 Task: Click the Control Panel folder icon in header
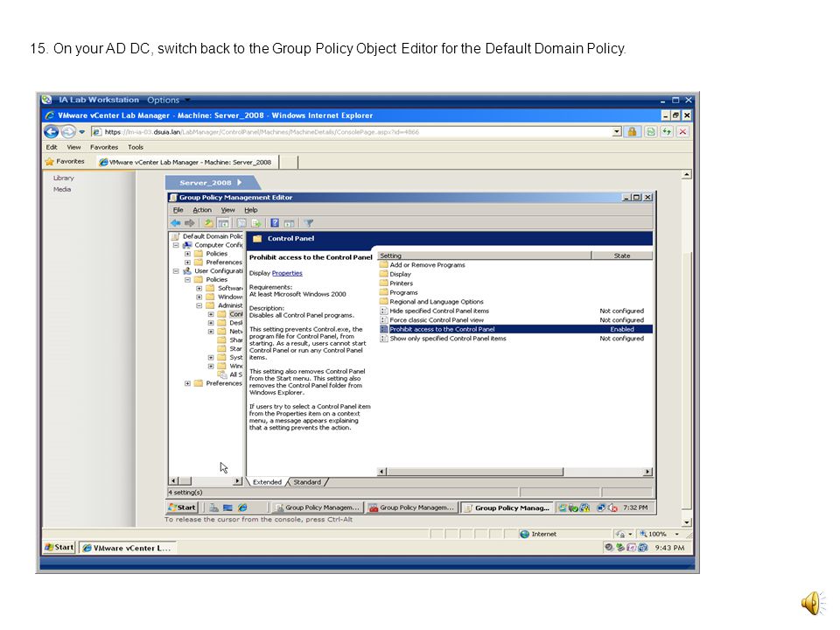point(257,239)
